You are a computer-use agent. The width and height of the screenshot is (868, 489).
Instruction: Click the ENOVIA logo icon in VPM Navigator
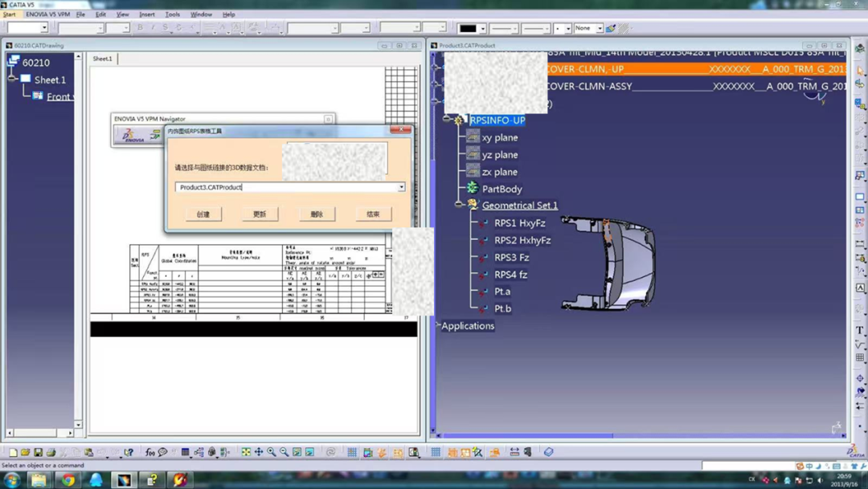(132, 136)
